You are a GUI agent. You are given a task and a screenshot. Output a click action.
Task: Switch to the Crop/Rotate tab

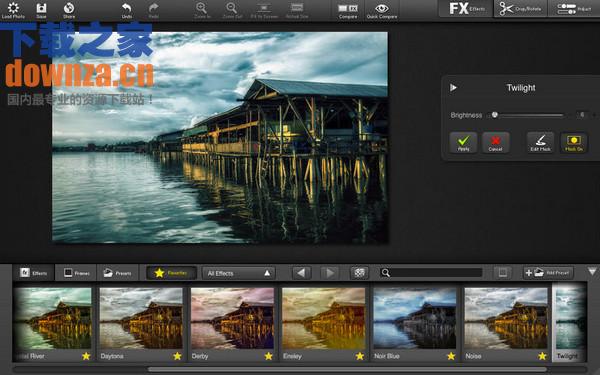click(x=520, y=8)
